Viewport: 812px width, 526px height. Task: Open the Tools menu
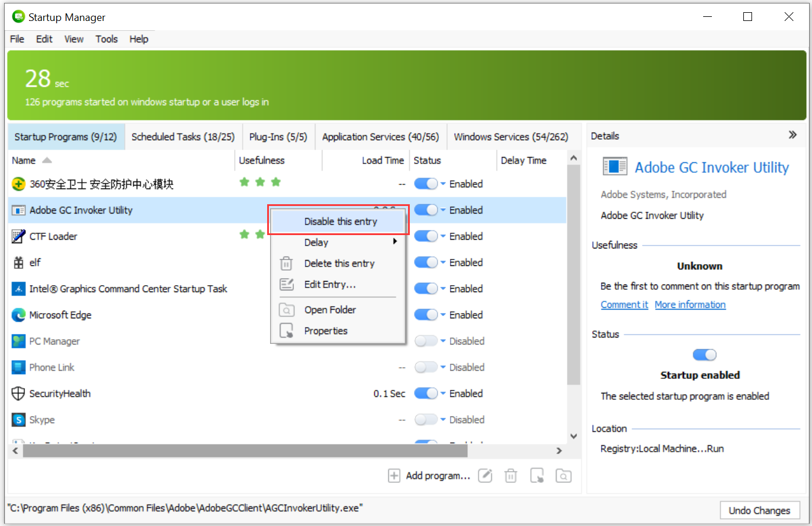click(x=107, y=39)
